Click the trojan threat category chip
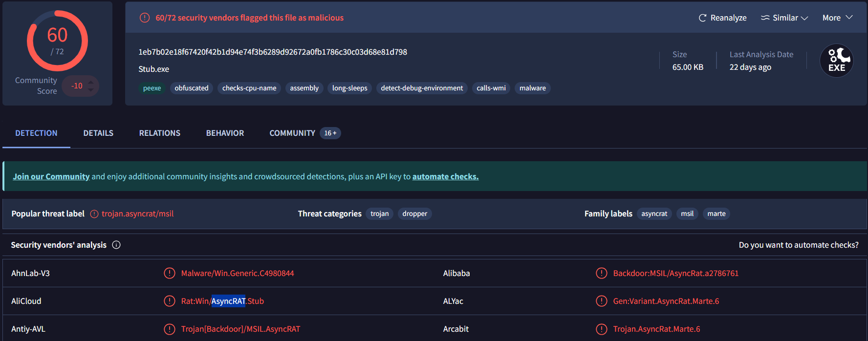The image size is (868, 341). pos(380,213)
